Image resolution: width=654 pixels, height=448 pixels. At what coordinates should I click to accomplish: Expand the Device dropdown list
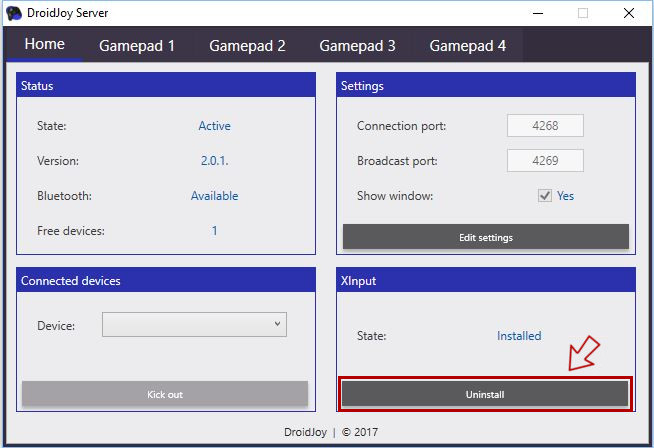(194, 325)
